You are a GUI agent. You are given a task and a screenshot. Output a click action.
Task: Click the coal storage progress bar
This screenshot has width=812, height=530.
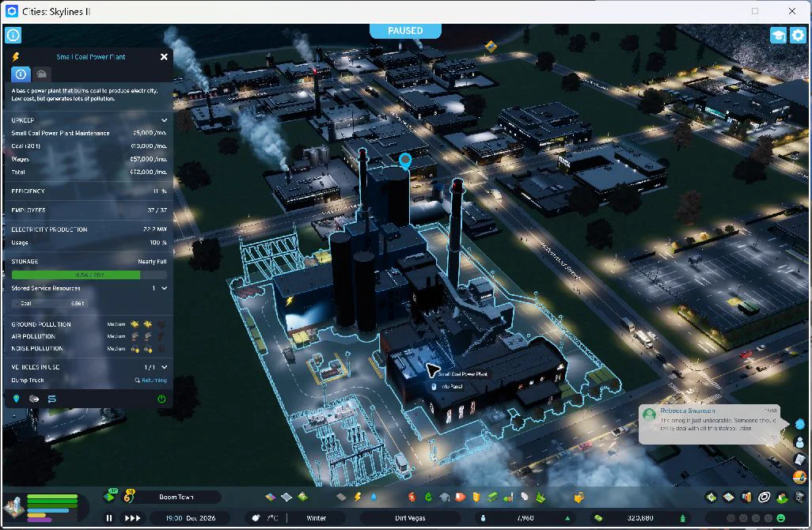click(89, 274)
